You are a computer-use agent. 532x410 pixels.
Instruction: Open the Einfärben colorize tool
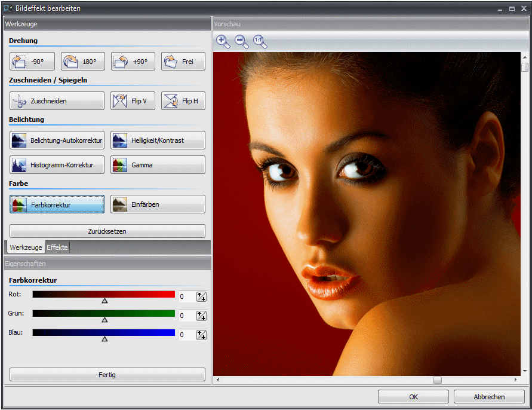click(158, 204)
